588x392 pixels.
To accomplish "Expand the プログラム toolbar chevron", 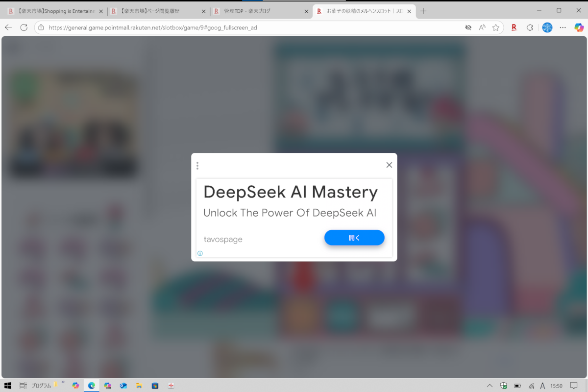I will pyautogui.click(x=63, y=382).
